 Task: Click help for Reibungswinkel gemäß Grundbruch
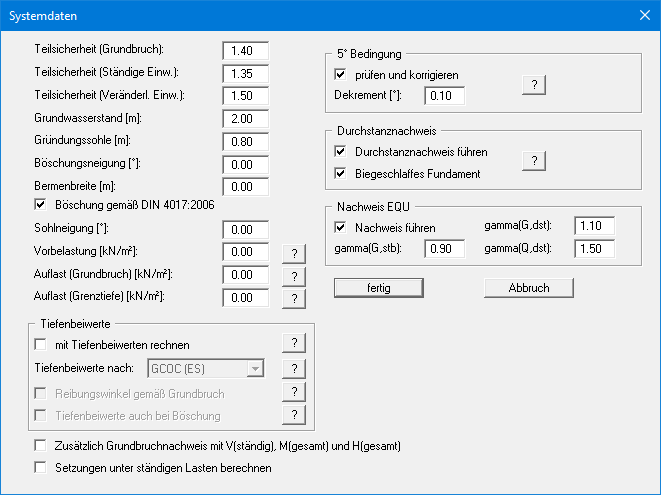pos(294,393)
